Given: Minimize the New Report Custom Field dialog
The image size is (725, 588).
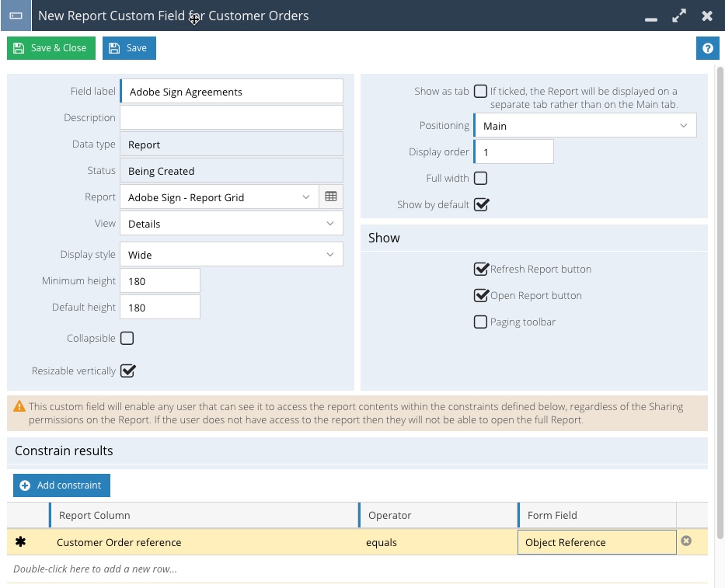Looking at the screenshot, I should pos(651,17).
